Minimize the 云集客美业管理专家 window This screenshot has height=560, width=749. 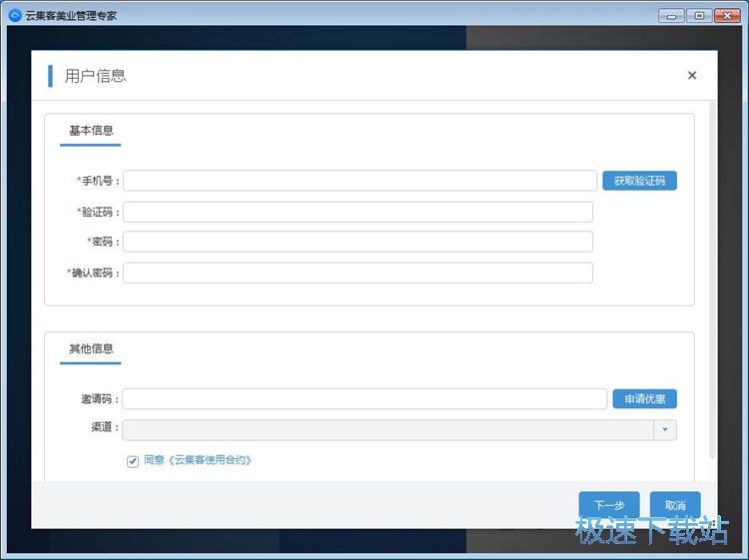click(671, 16)
